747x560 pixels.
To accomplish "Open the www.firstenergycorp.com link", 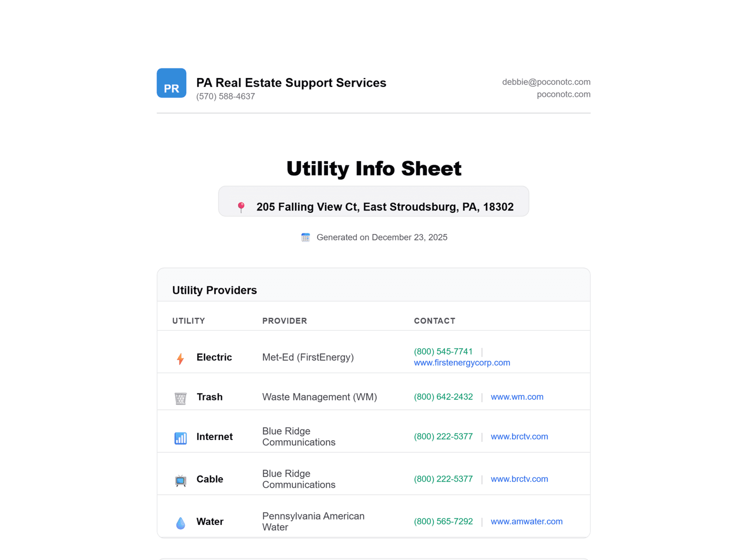I will (461, 362).
